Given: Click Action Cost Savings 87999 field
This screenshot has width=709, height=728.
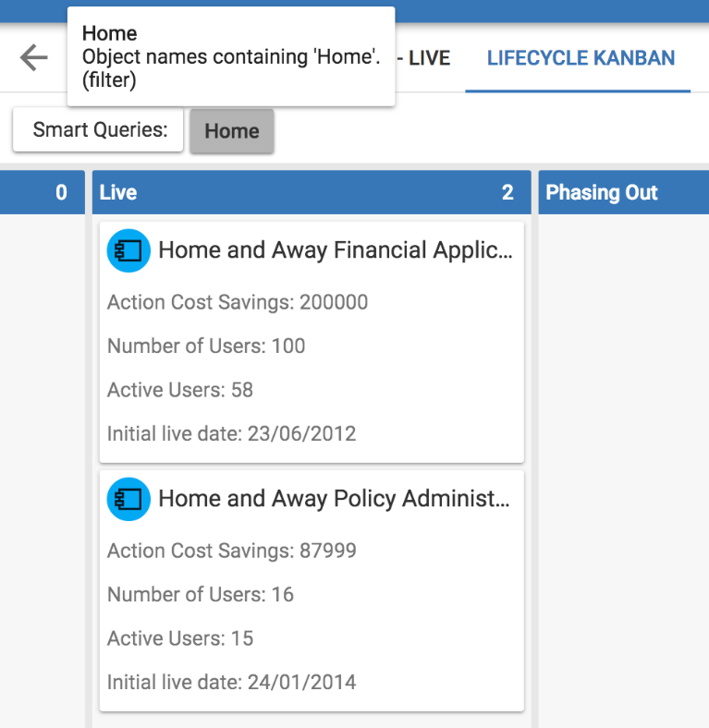Looking at the screenshot, I should [x=232, y=551].
